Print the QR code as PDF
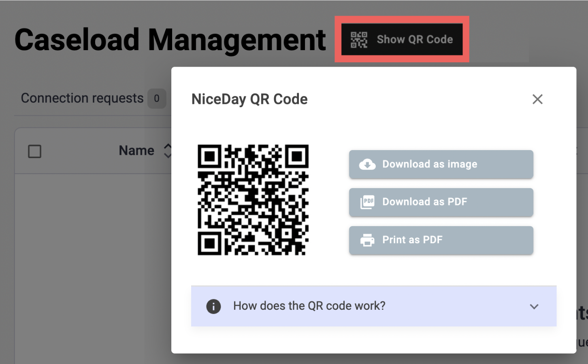Viewport: 588px width, 364px height. coord(441,240)
